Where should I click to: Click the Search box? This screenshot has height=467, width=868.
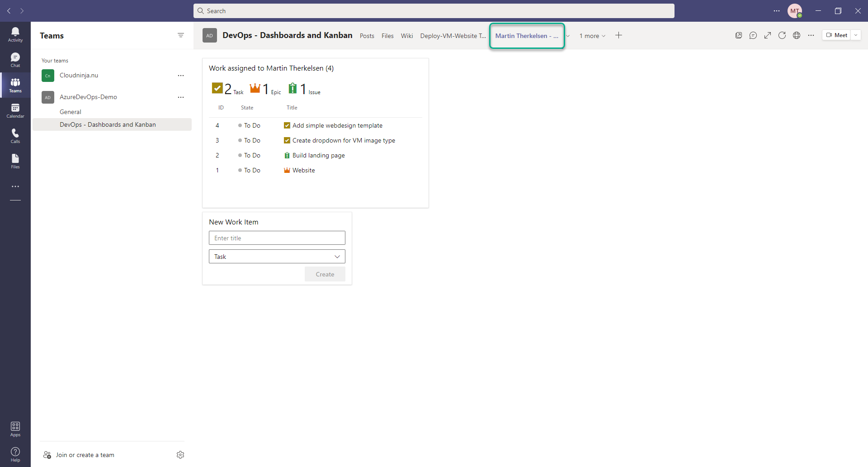click(x=434, y=11)
